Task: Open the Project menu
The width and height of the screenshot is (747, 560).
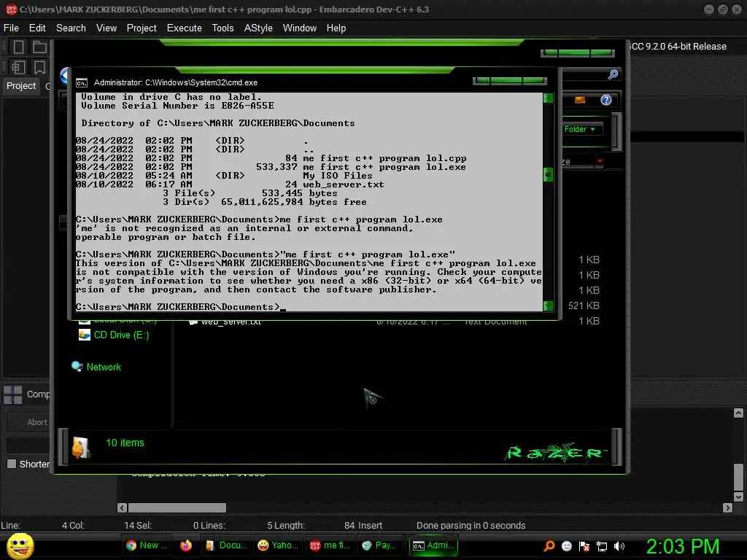Action: 142,28
